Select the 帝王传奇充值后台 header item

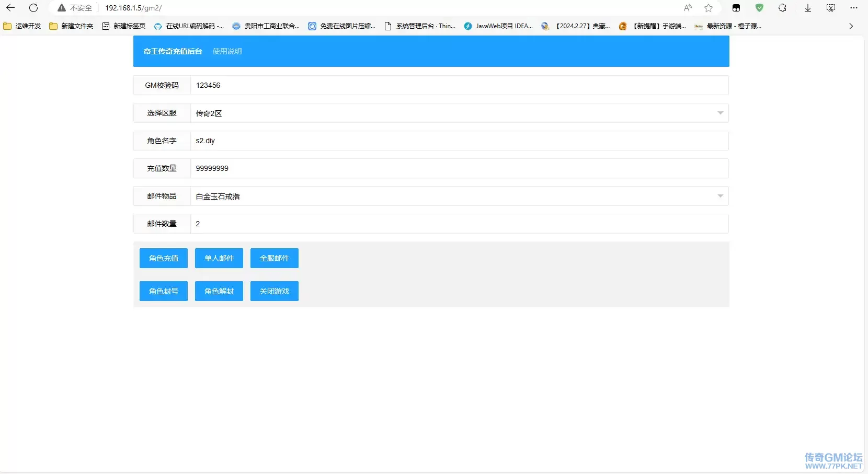tap(173, 51)
